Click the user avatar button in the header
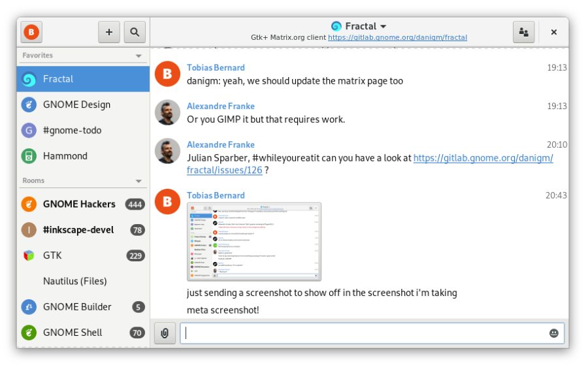Screen dimensions: 588x375 point(31,32)
